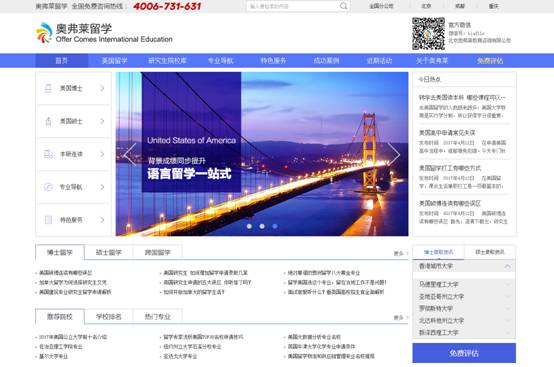Image resolution: width=554 pixels, height=367 pixels.
Task: Select the first carousel dot indicator
Action: (249, 226)
